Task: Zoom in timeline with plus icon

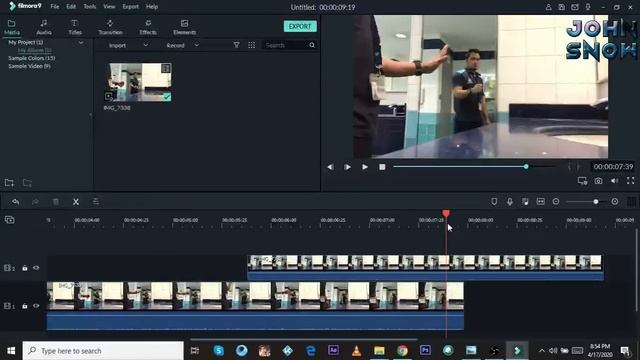Action: click(615, 201)
